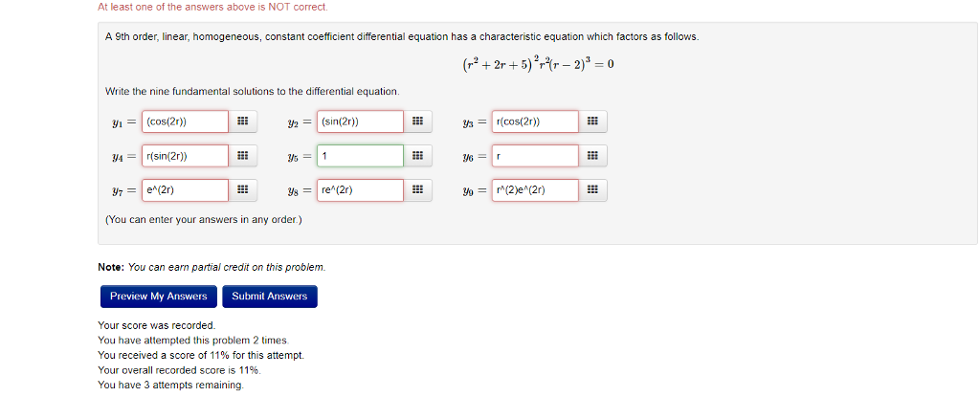Edit the y7 answer e^(2r)
Viewport: 980px width, 419px height.
(x=185, y=190)
